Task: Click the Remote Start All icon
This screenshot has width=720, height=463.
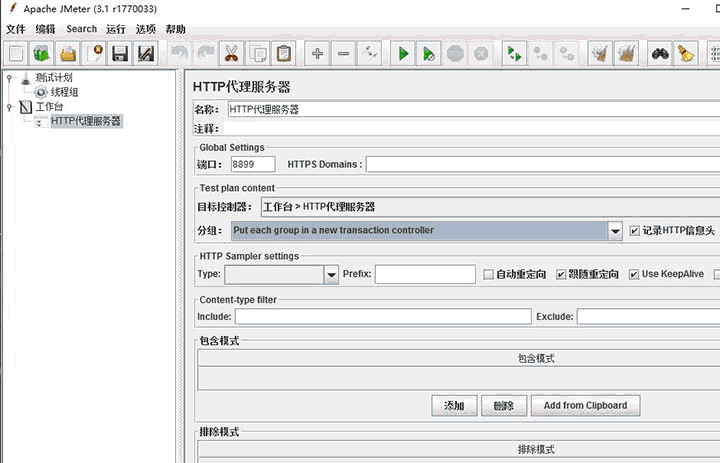Action: pyautogui.click(x=514, y=54)
